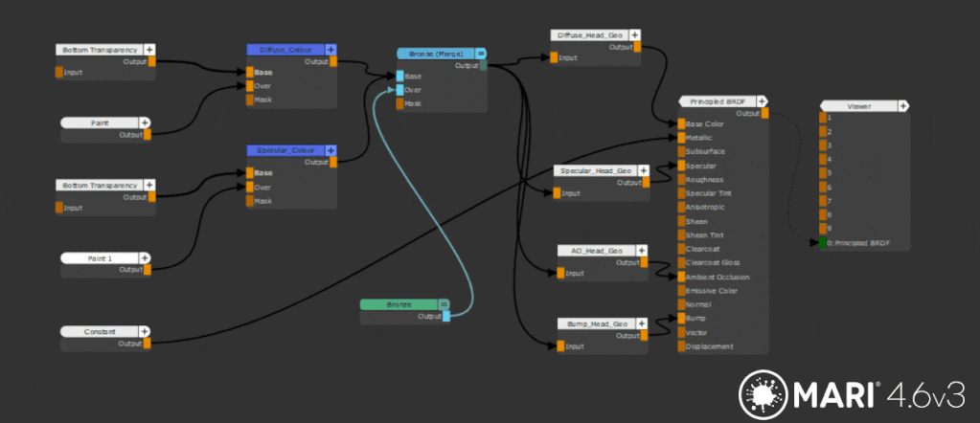The image size is (980, 423).
Task: Click the Over port on the Merge node
Action: (399, 90)
